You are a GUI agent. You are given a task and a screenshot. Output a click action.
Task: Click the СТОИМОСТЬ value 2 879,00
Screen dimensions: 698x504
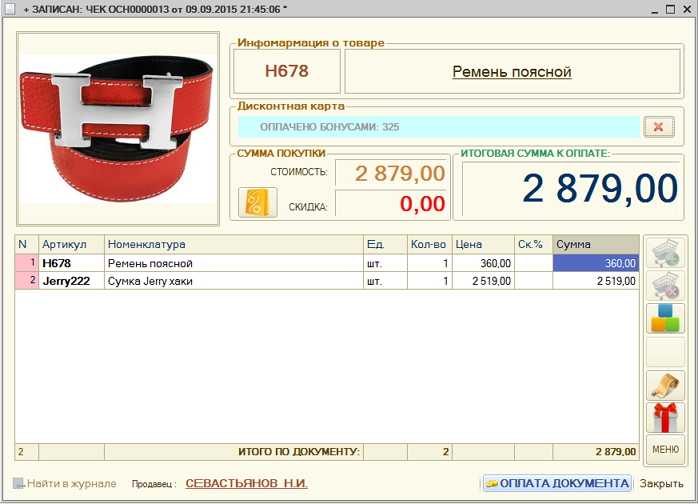391,173
